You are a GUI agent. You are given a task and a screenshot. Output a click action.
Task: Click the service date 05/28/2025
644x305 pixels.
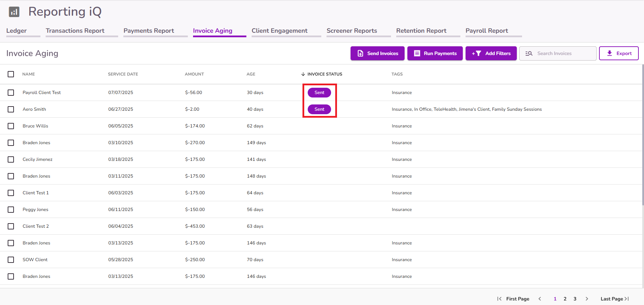121,260
